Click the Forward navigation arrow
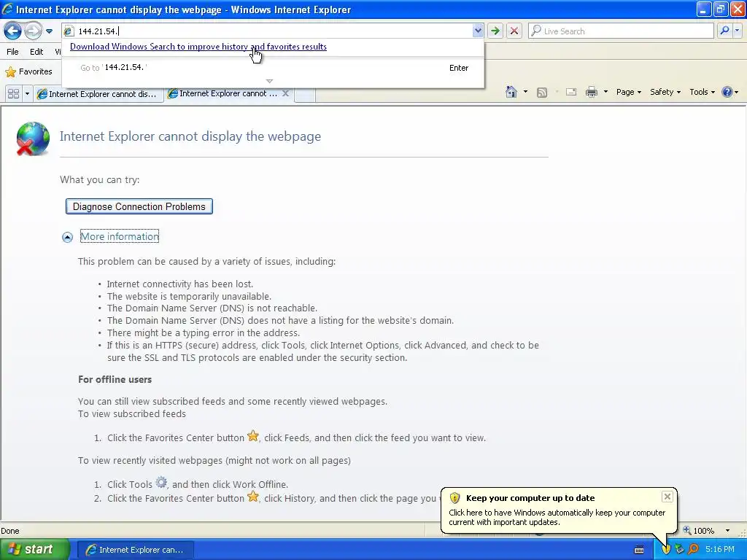 (x=33, y=31)
